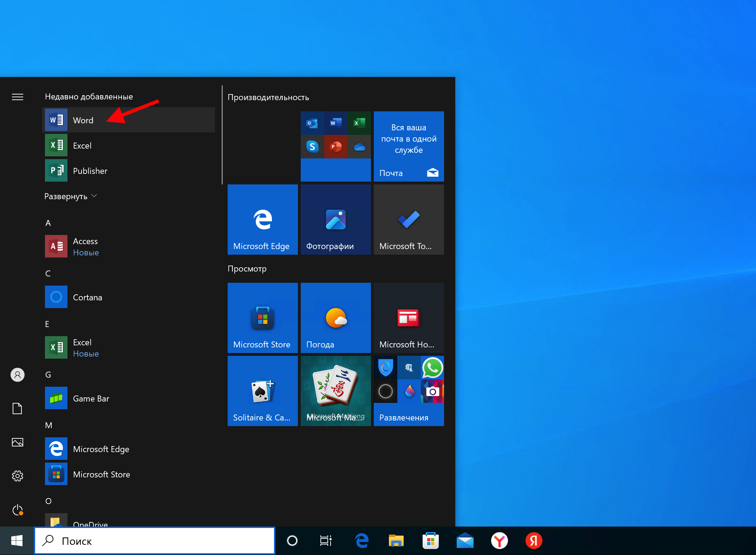
Task: Launch Game Bar from the app list
Action: pyautogui.click(x=129, y=398)
